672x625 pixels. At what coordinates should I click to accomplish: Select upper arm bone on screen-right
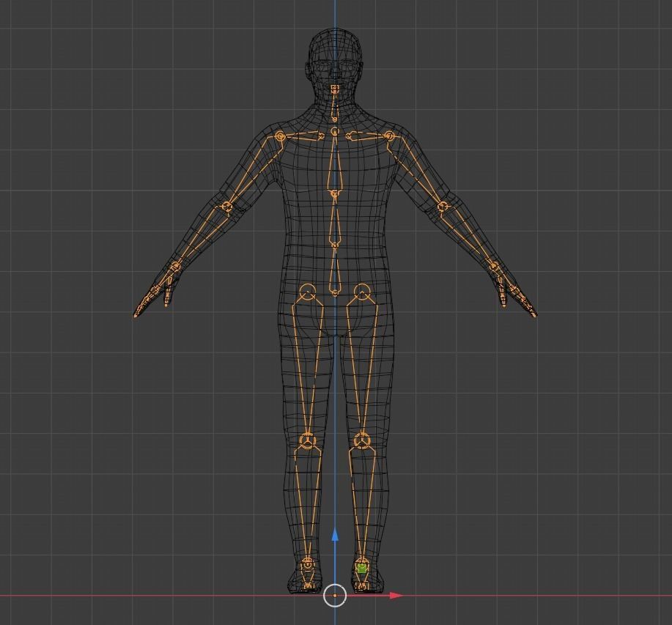[416, 171]
